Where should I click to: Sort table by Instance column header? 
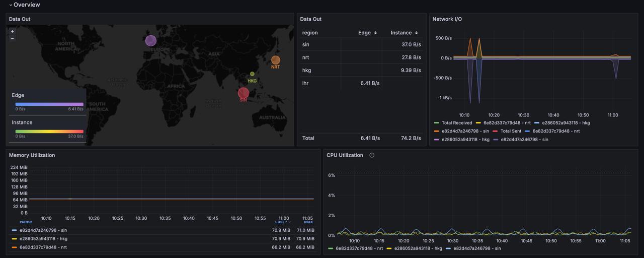pyautogui.click(x=401, y=33)
